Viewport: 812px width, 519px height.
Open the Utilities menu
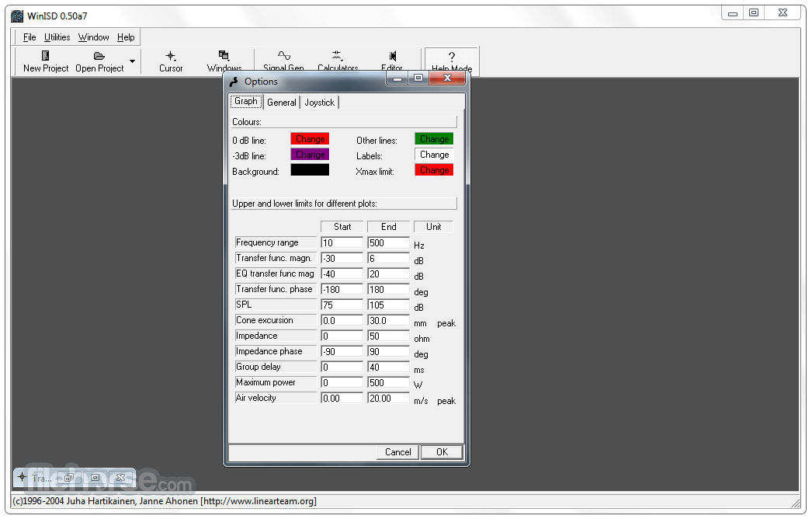point(57,37)
